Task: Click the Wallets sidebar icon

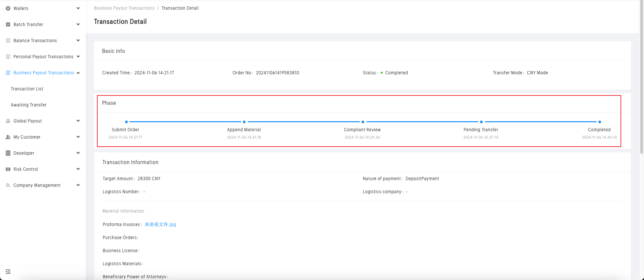Action: (x=8, y=8)
